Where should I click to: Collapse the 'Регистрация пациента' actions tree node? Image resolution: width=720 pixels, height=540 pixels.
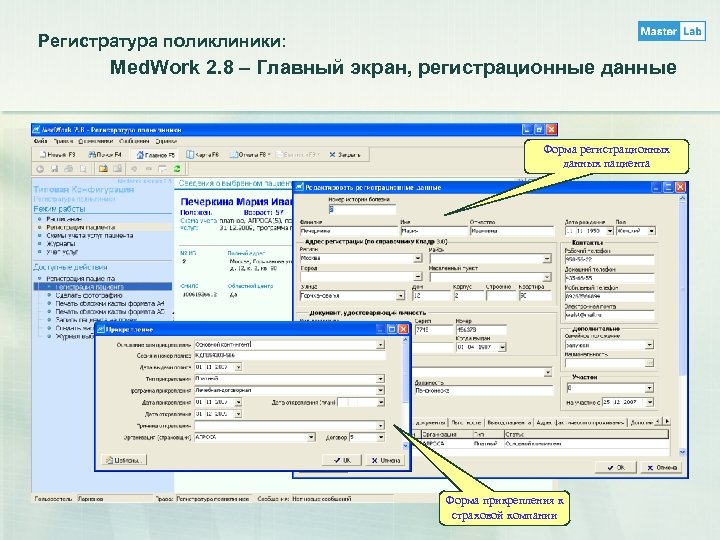pos(39,279)
